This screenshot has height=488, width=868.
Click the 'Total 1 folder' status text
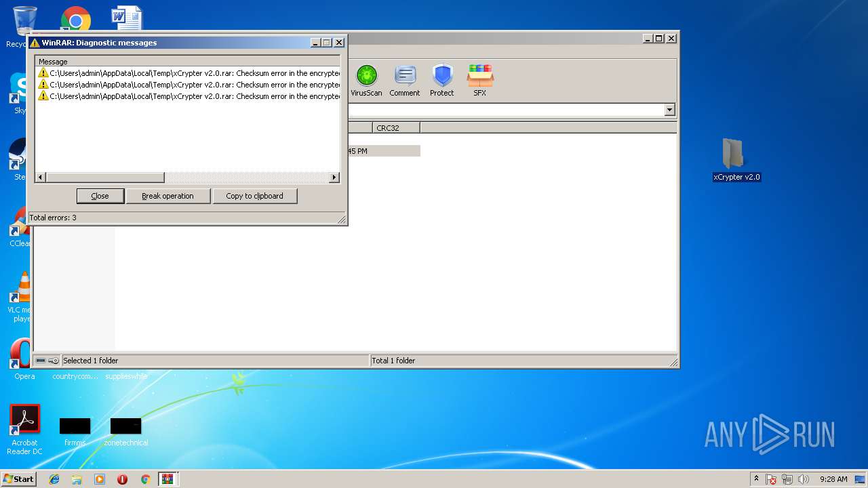tap(393, 361)
